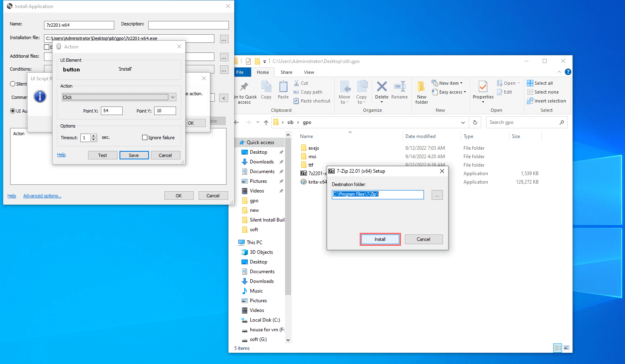Open the View ribbon tab
This screenshot has height=364, width=625.
click(309, 73)
